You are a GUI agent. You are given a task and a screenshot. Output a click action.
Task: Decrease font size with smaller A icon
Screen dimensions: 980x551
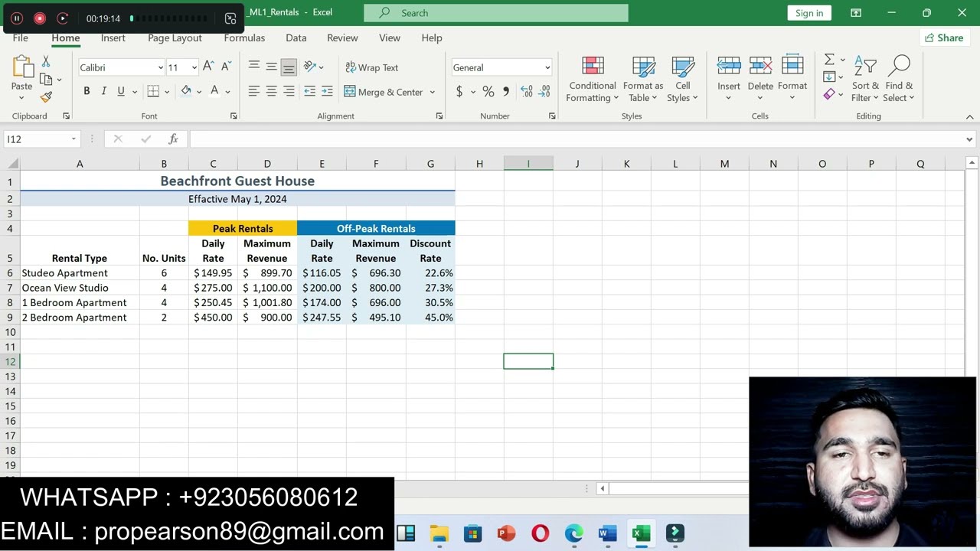226,67
